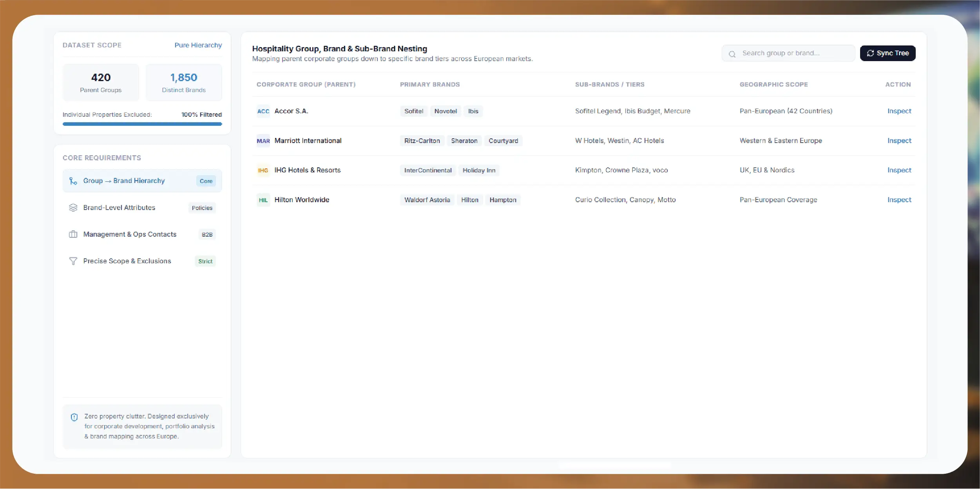Click "Sofitel Legend, Ibis Budget, Mercure" cell
Screen dimensions: 980x489
(633, 111)
